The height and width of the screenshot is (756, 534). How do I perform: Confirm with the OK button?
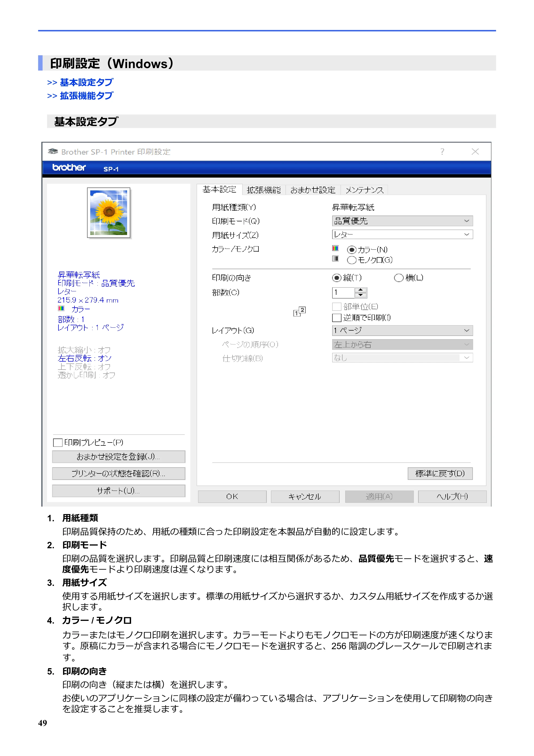pyautogui.click(x=232, y=496)
